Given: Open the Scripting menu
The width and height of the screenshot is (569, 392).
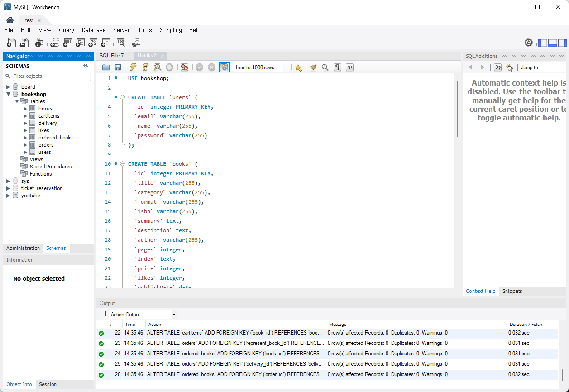Looking at the screenshot, I should (171, 30).
